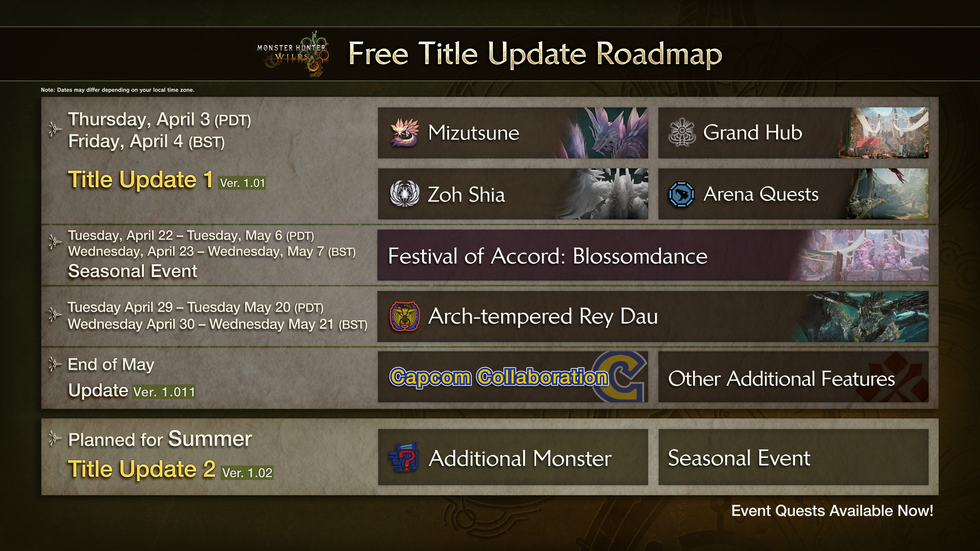
Task: Click the Title Update 2 heading
Action: [142, 469]
